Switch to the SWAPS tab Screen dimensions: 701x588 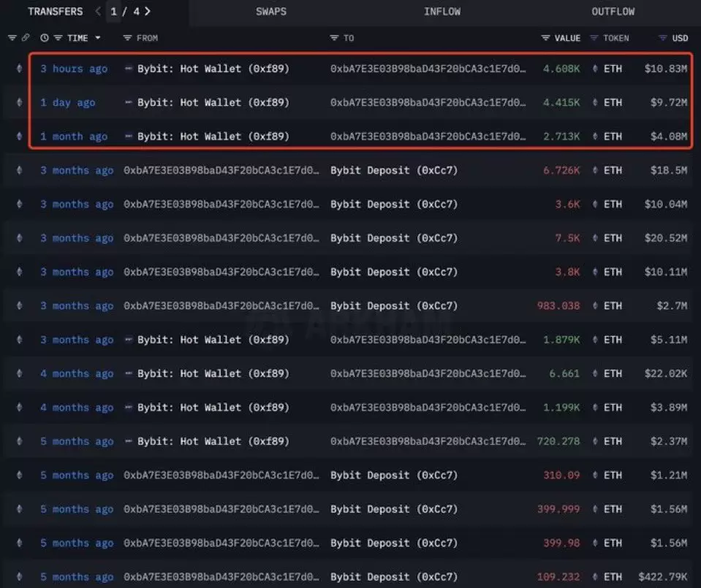click(x=271, y=12)
